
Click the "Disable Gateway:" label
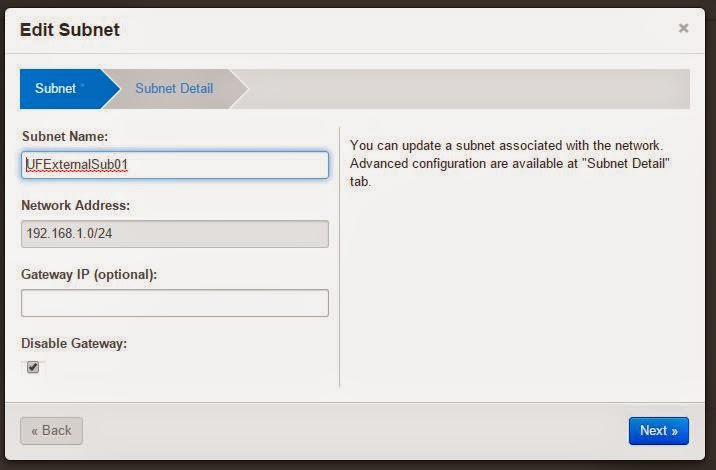click(x=74, y=343)
